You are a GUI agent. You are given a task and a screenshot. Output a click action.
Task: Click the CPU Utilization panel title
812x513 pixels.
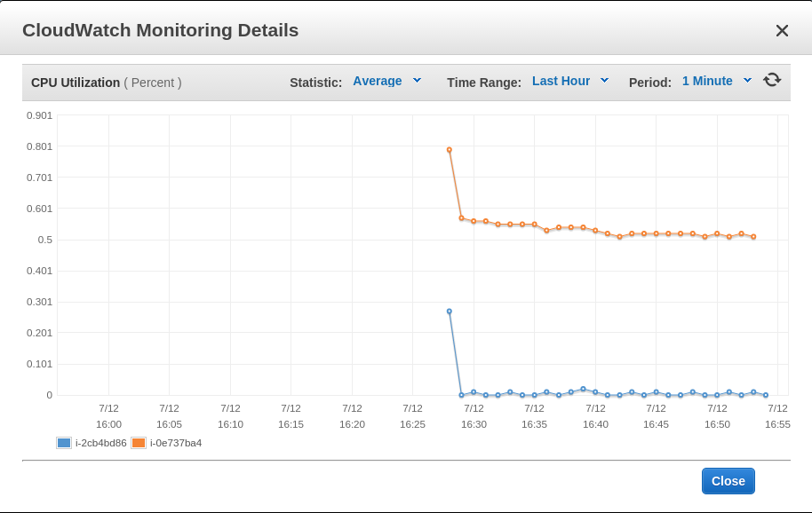tap(76, 83)
